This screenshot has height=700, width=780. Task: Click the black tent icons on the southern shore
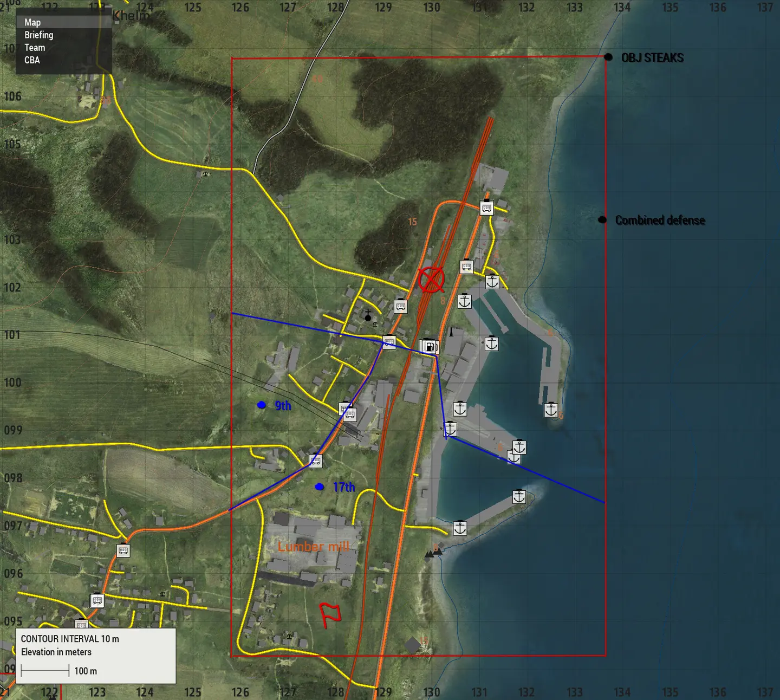coord(433,553)
